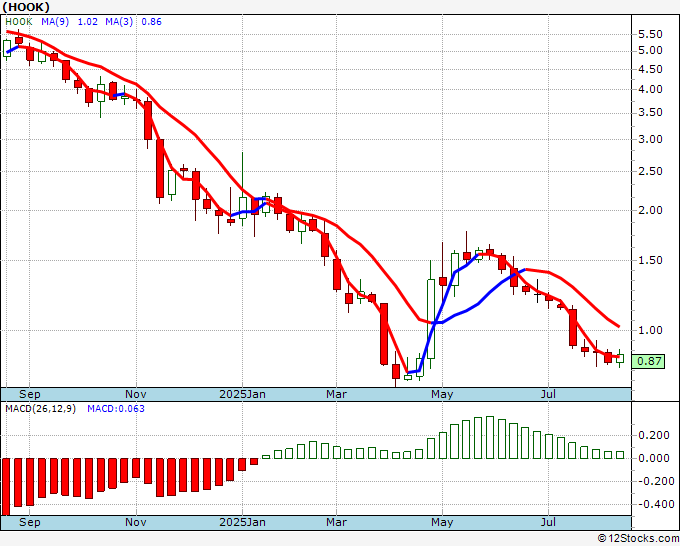Click the (HOOK) chart title
680x546 pixels.
pyautogui.click(x=26, y=7)
